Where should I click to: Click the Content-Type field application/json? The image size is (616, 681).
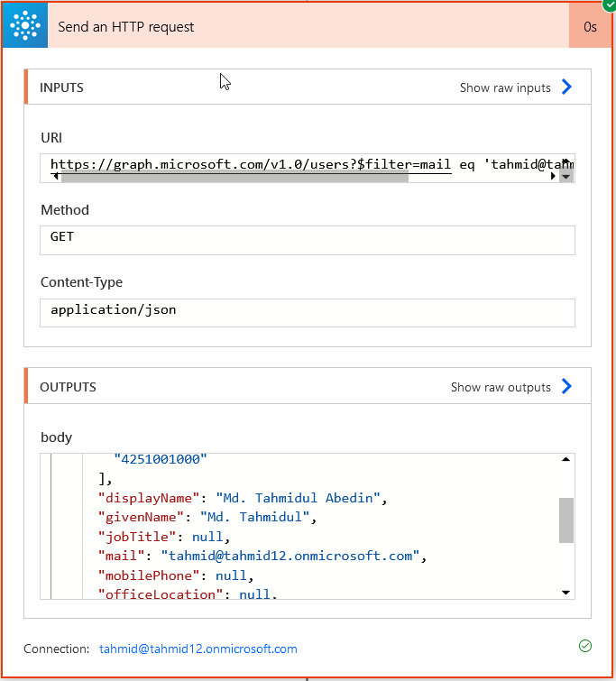coord(308,313)
